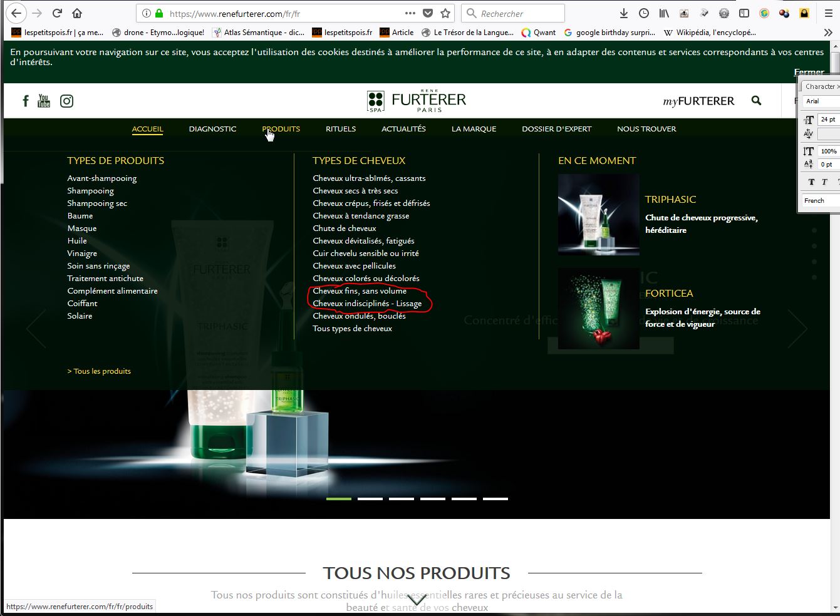Open the Firefox library icon
The image size is (840, 616).
click(664, 13)
